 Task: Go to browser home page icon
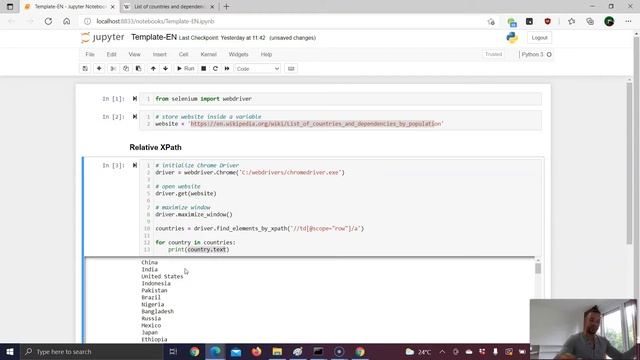click(67, 21)
